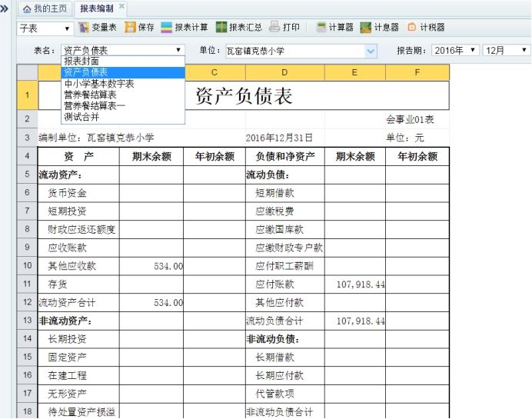The width and height of the screenshot is (532, 419).
Task: Open the 计算器 calculator tool
Action: point(335,27)
